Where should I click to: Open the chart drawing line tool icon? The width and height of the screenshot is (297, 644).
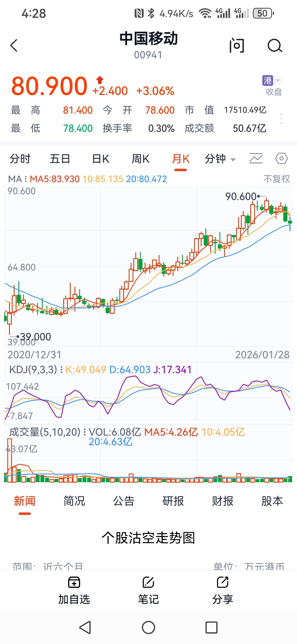(x=256, y=159)
